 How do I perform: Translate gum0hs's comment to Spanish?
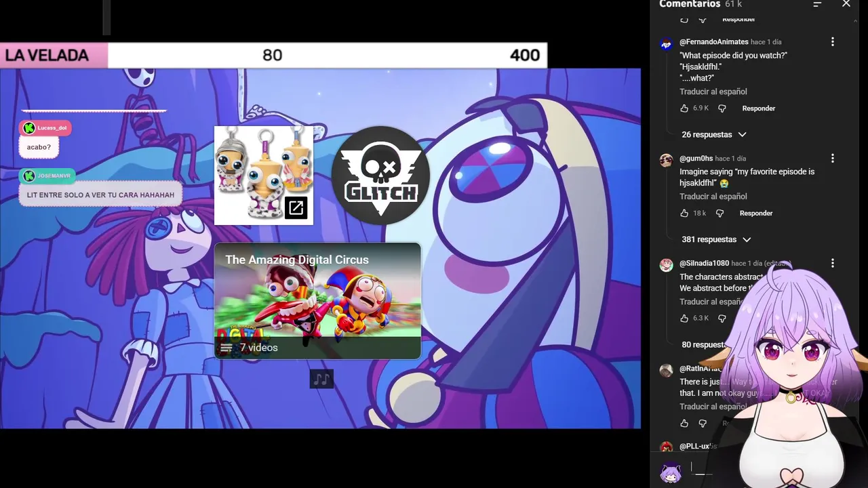click(713, 197)
